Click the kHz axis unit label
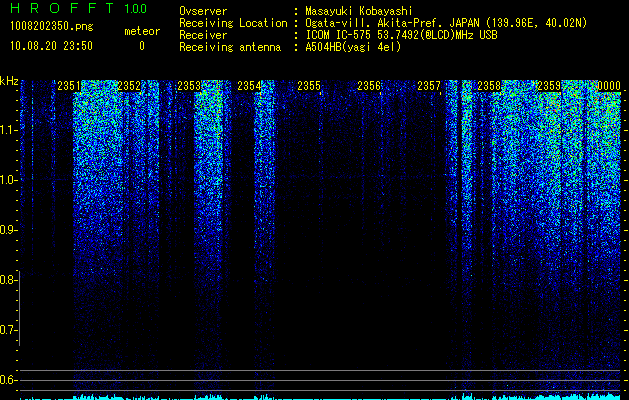The height and width of the screenshot is (400, 629). click(9, 81)
